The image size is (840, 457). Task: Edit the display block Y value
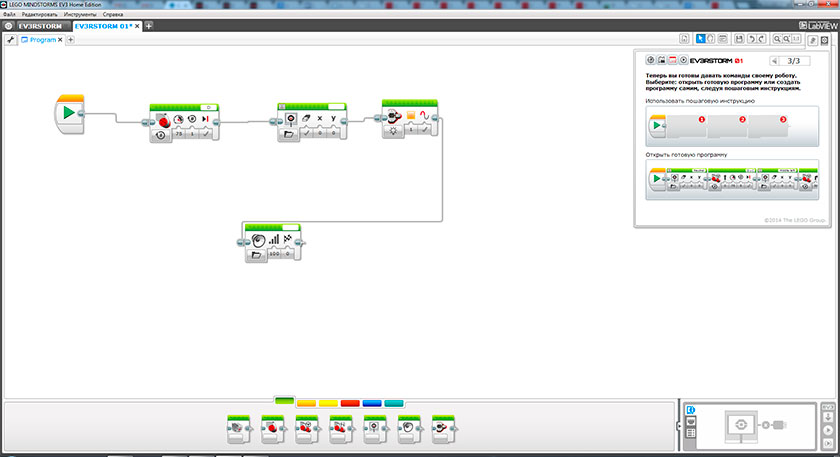pyautogui.click(x=333, y=132)
